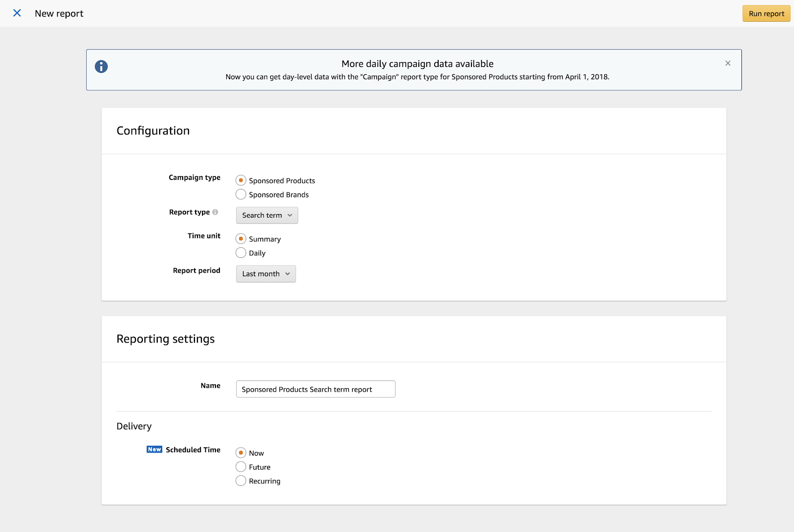Viewport: 794px width, 532px height.
Task: Click the New badge beside Scheduled Time
Action: pyautogui.click(x=154, y=450)
